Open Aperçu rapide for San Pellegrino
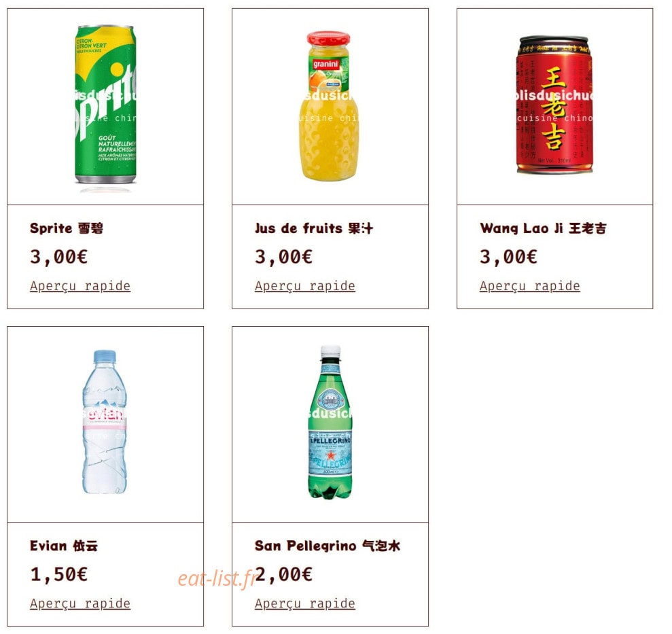Screen dimensions: 672x634 click(x=304, y=603)
